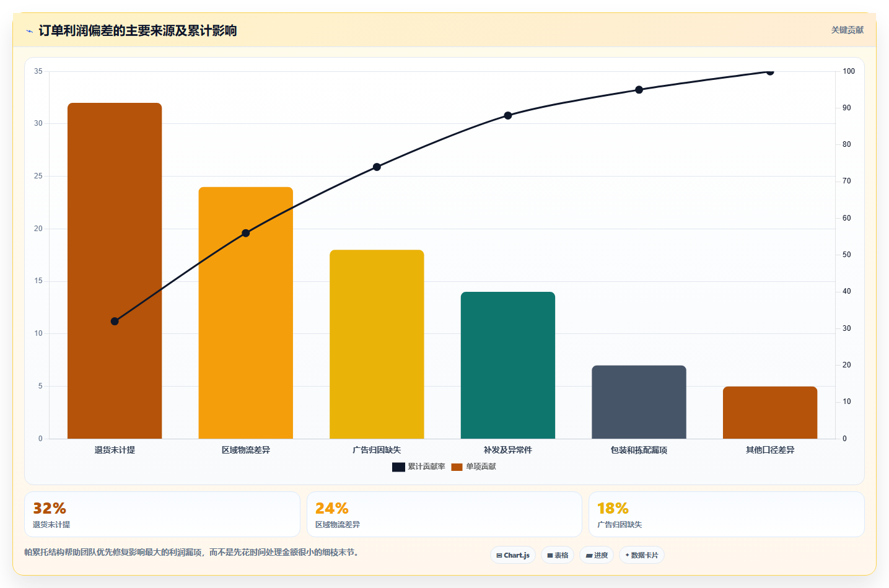The height and width of the screenshot is (588, 889).
Task: Click the Chart.js tag chip
Action: [x=513, y=555]
